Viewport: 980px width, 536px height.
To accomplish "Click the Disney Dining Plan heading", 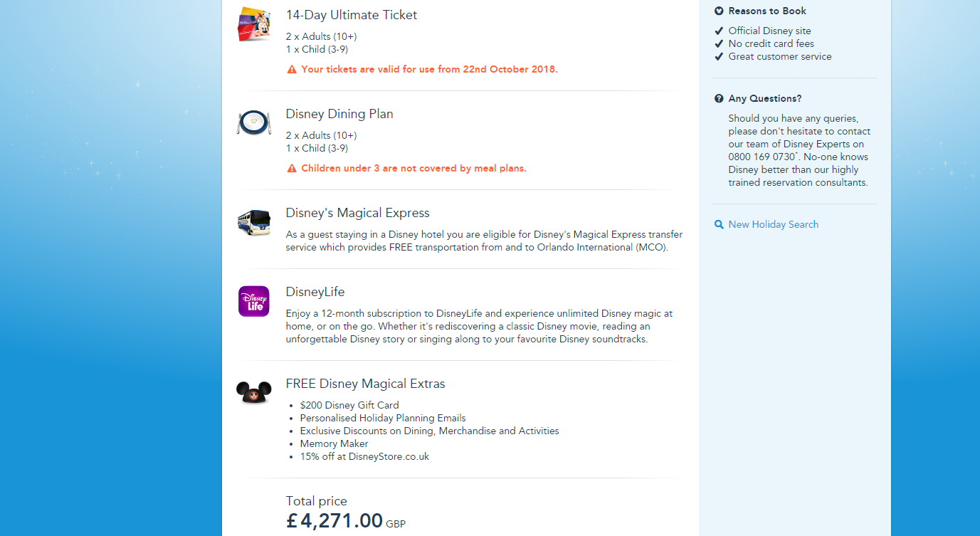I will point(339,114).
